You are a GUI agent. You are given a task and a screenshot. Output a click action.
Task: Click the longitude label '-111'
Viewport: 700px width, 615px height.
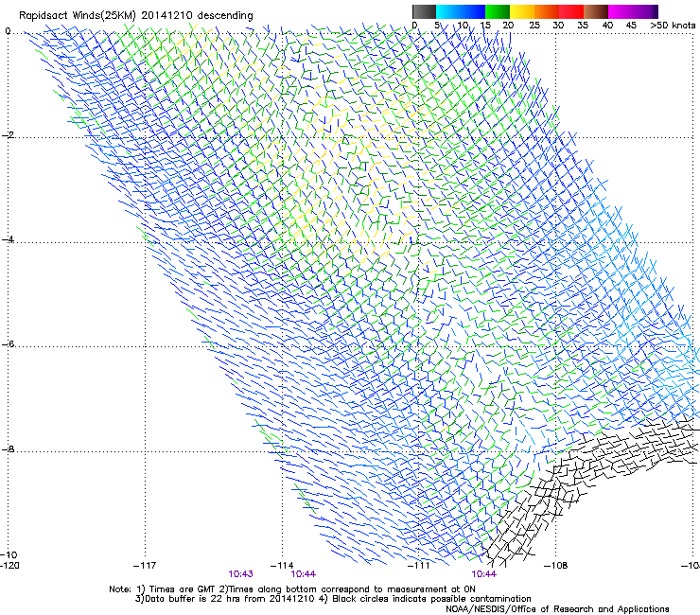point(419,566)
